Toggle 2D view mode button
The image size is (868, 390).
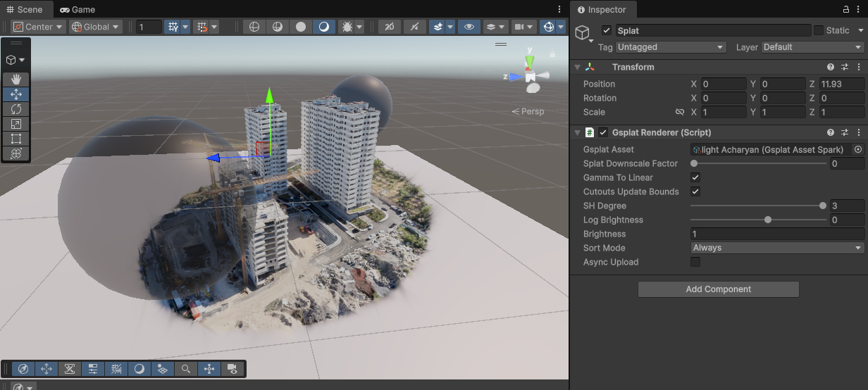coord(390,27)
